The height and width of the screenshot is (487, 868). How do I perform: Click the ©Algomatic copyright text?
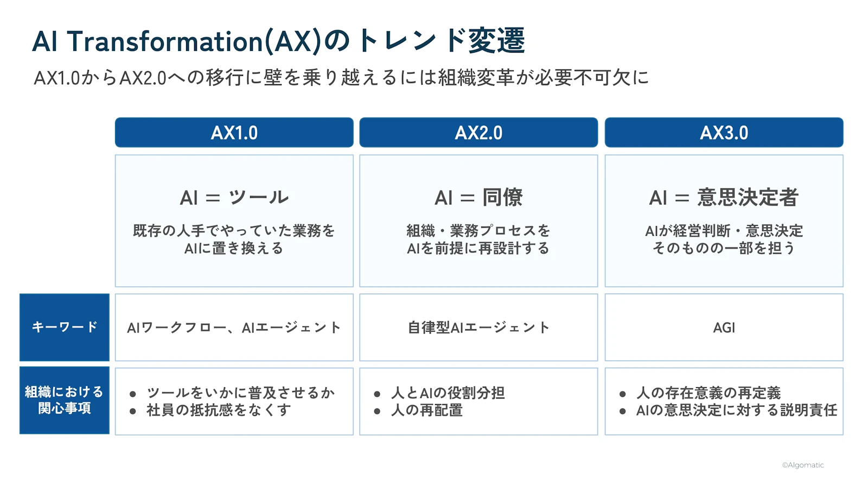tap(802, 465)
